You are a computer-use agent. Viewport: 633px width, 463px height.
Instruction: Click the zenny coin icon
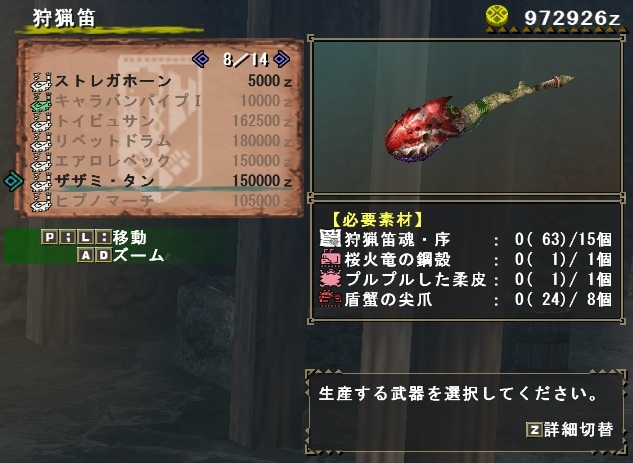coord(497,16)
